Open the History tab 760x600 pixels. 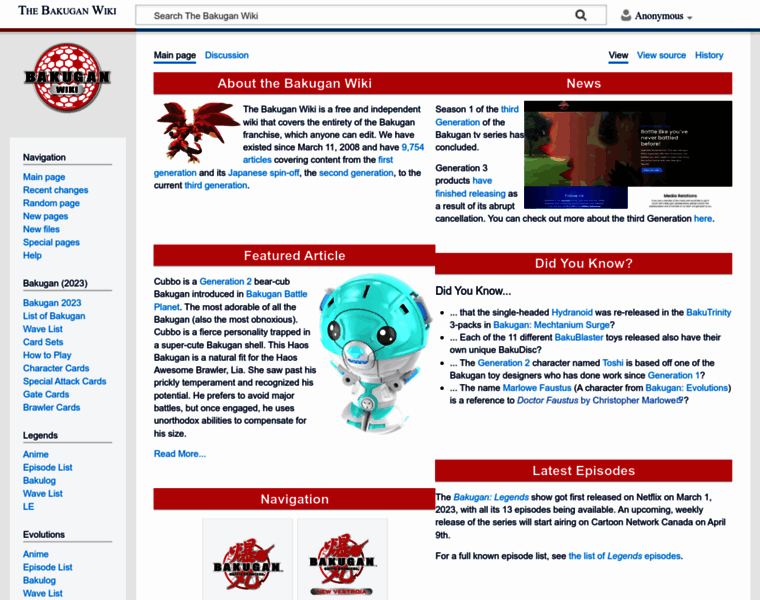pos(709,55)
